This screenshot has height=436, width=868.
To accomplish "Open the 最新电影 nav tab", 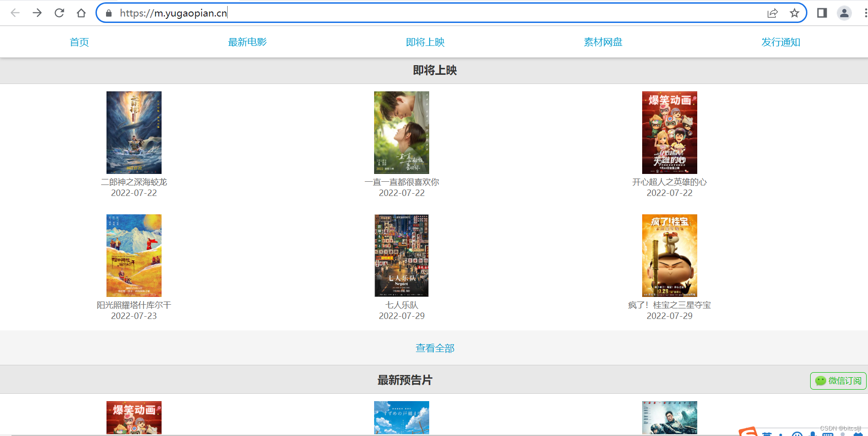I will point(247,42).
